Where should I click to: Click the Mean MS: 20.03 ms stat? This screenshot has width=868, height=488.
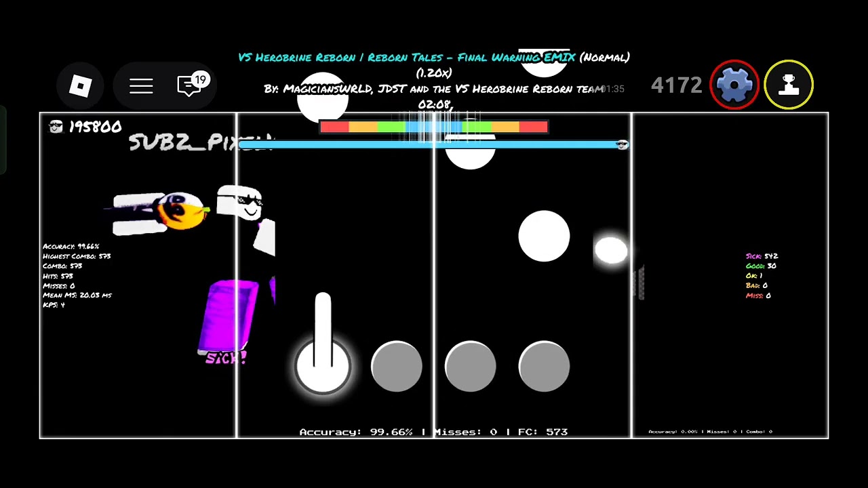(x=77, y=296)
